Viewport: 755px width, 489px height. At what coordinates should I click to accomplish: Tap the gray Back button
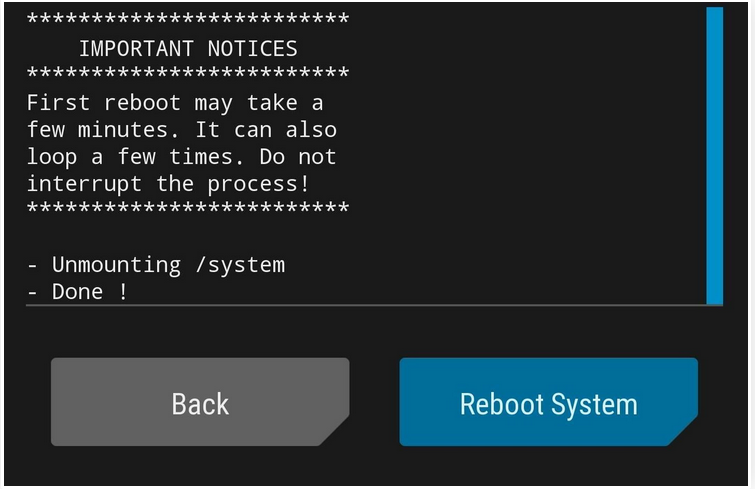click(x=200, y=402)
